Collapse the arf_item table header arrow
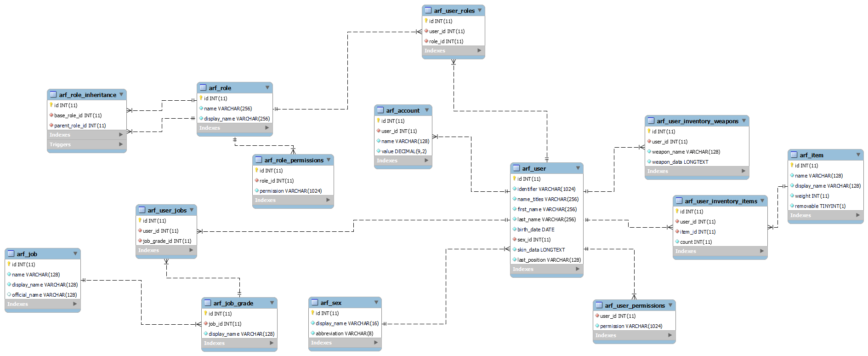The image size is (868, 356). tap(858, 155)
